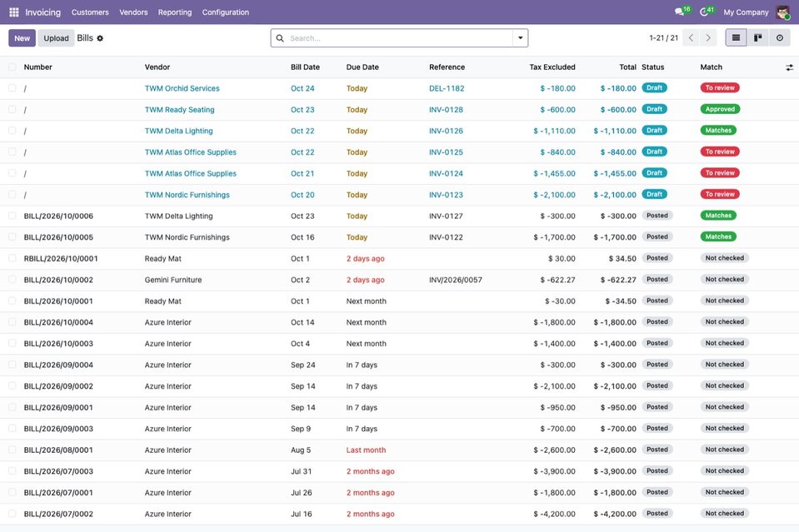Open the optional columns settings icon

click(x=789, y=67)
